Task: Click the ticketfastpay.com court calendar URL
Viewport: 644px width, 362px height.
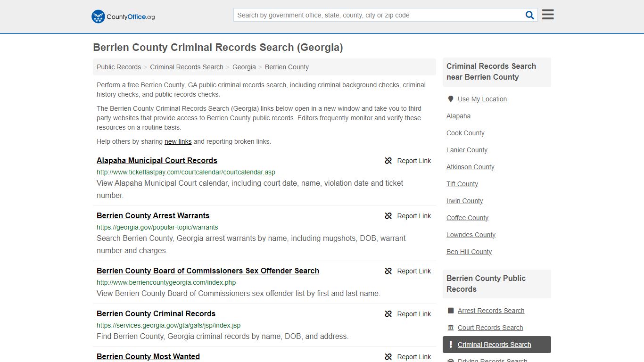Action: pos(186,172)
